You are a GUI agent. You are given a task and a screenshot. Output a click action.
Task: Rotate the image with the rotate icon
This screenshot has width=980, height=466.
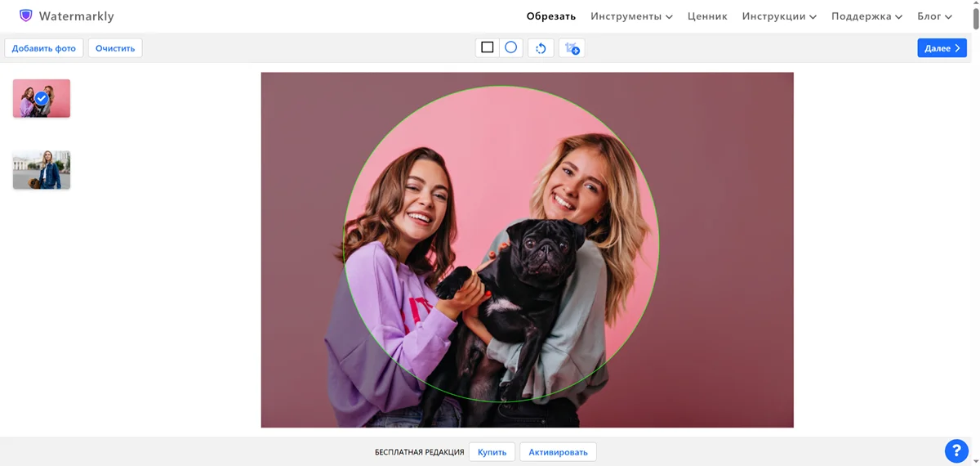pyautogui.click(x=541, y=48)
